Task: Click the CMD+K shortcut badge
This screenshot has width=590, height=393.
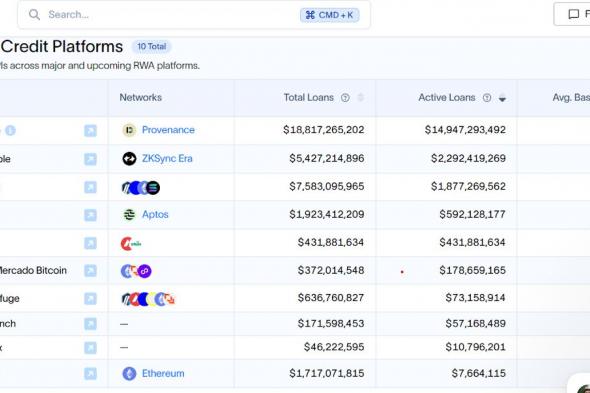Action: coord(329,15)
